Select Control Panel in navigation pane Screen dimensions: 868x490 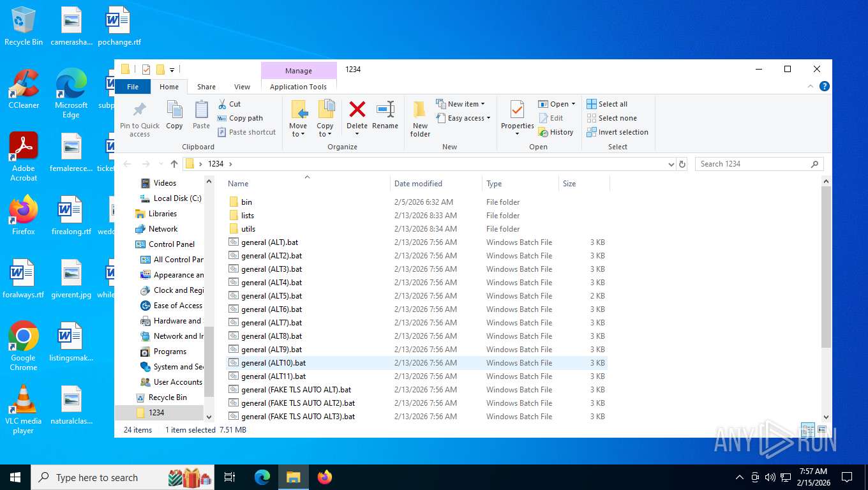click(172, 244)
